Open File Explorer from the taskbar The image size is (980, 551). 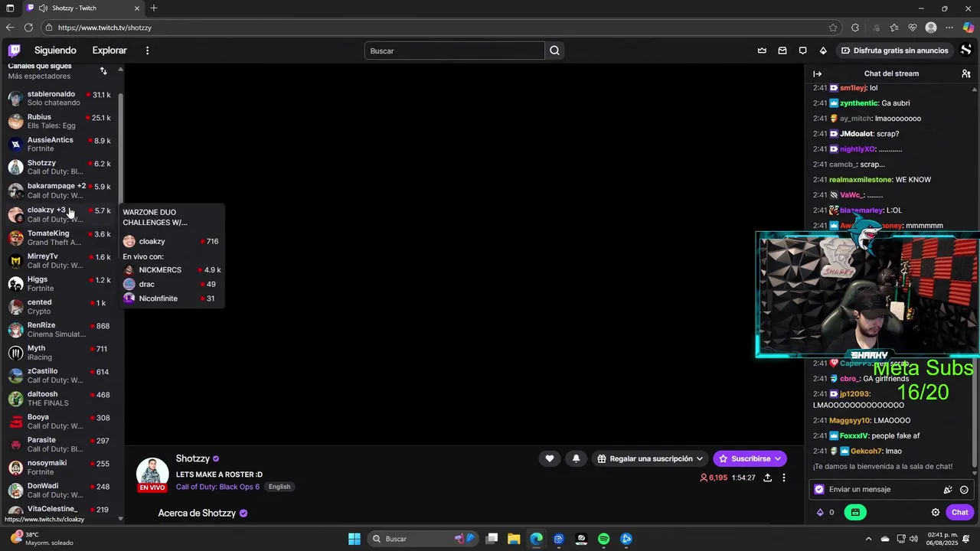point(514,539)
